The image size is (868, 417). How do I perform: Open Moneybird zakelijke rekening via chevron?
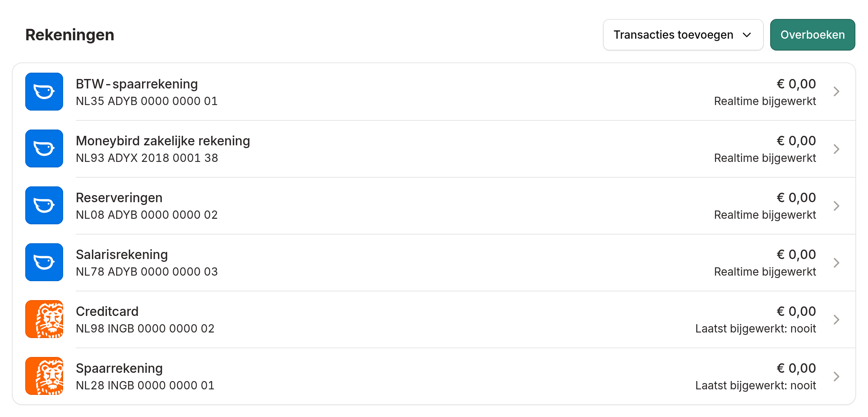[836, 149]
